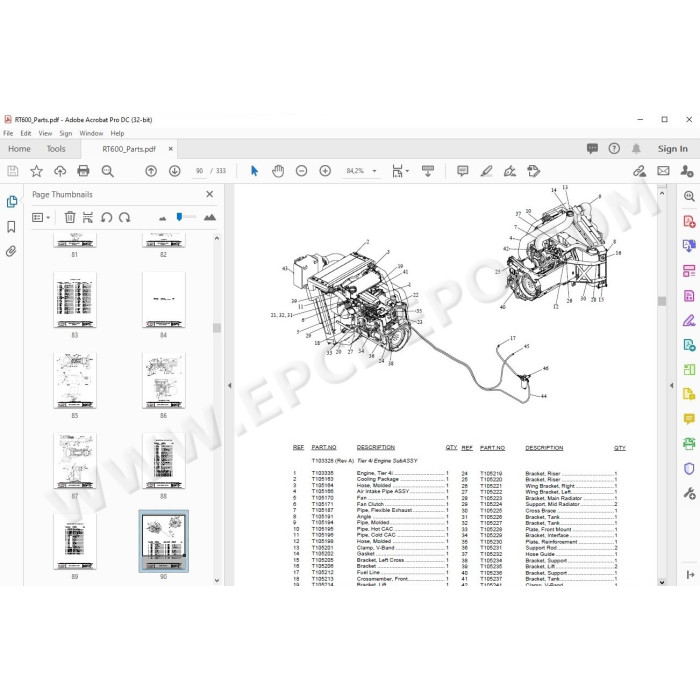Screen dimensions: 700x700
Task: Select page 83 thumbnail
Action: click(75, 300)
